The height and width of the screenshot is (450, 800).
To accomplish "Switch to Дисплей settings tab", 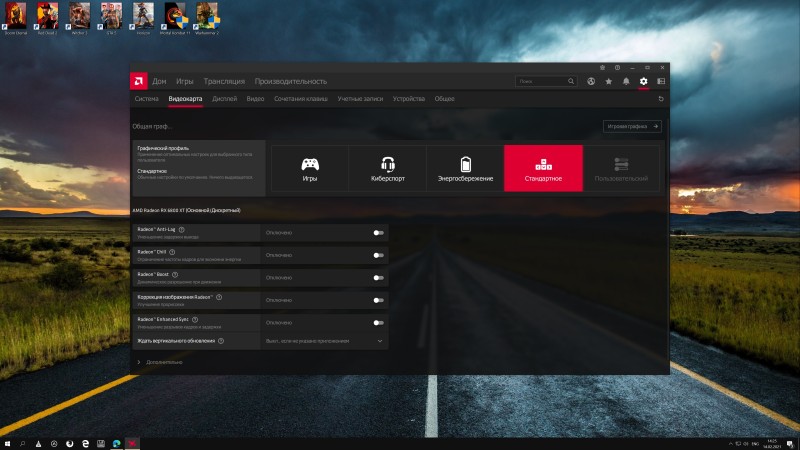I will click(x=224, y=99).
